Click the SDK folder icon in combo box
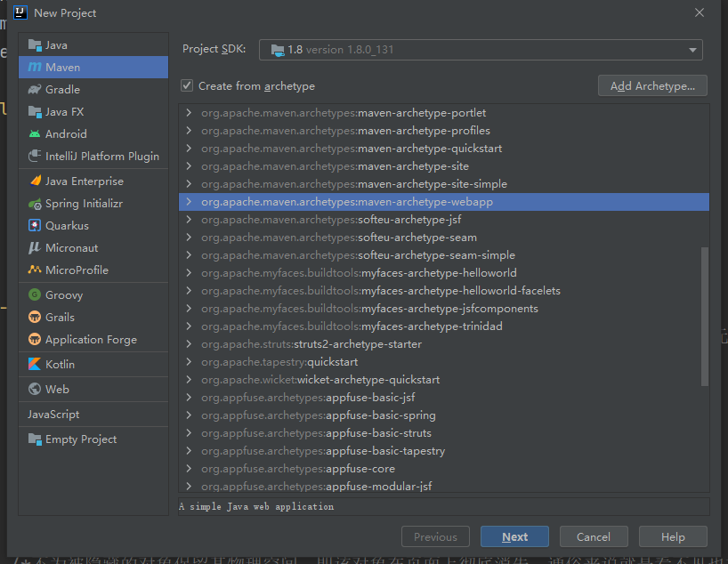Screen dimensions: 728x564 (278, 50)
